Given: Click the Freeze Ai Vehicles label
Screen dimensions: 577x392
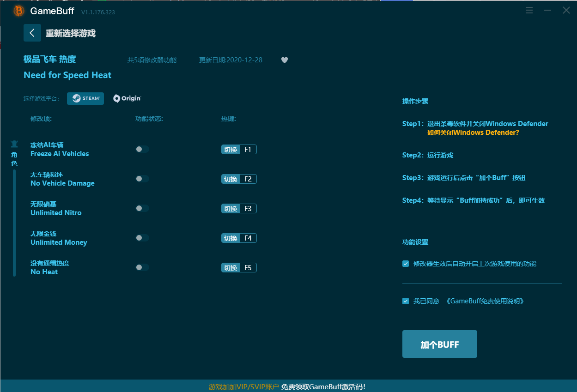Looking at the screenshot, I should [x=60, y=154].
